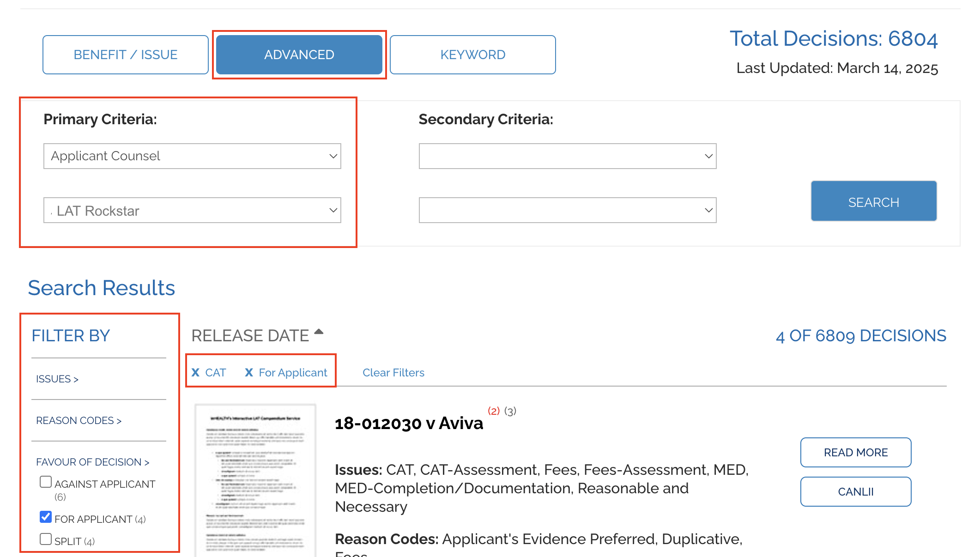980x557 pixels.
Task: Check the Against Applicant checkbox
Action: tap(46, 482)
